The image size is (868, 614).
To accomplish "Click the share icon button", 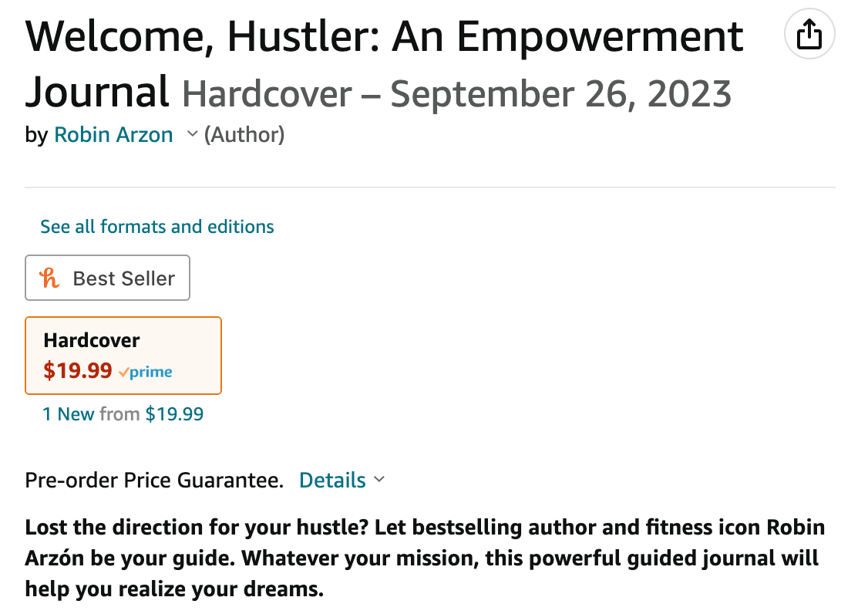I will coord(809,34).
